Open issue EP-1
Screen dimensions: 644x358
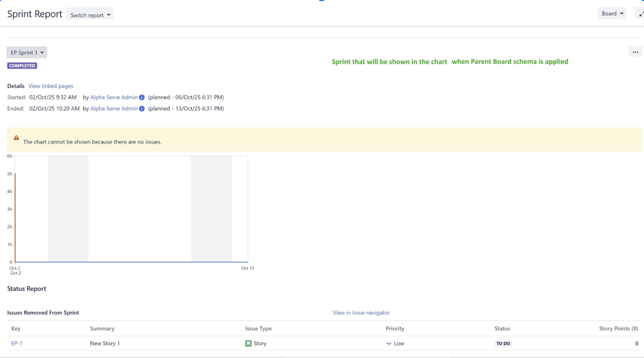(x=17, y=343)
